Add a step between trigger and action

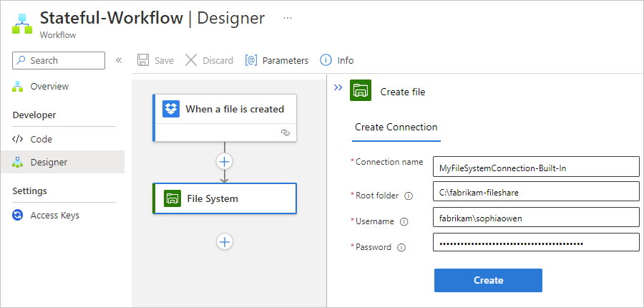[225, 161]
